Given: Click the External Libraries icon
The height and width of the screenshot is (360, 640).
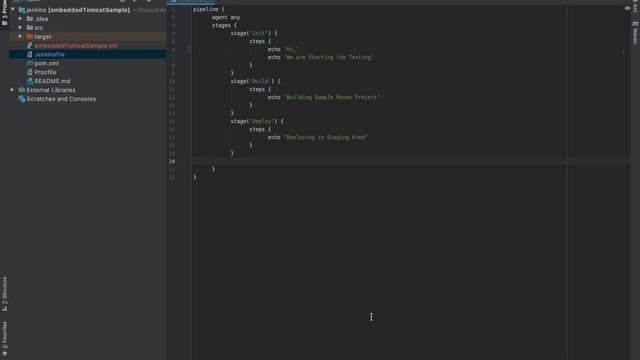Looking at the screenshot, I should click(22, 90).
